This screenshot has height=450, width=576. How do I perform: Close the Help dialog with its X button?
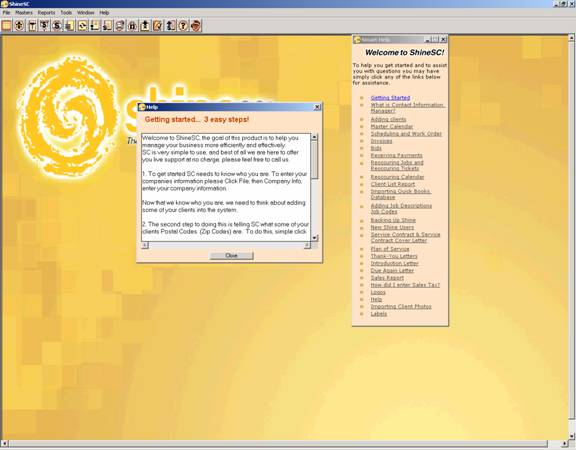click(317, 107)
